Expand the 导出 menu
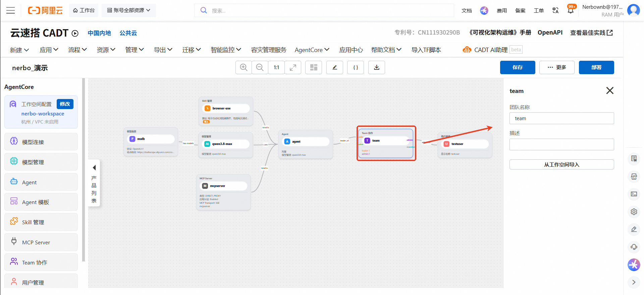Viewport: 644px width, 295px height. tap(163, 50)
